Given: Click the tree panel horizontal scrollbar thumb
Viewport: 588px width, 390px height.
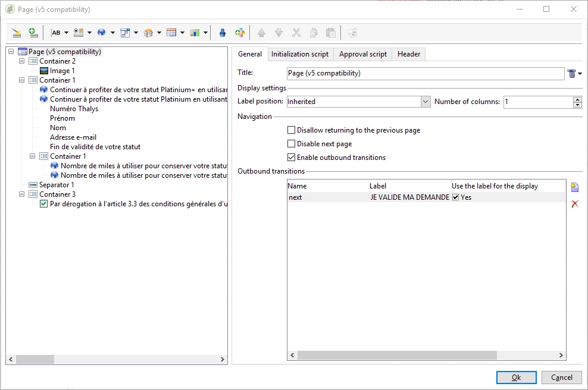Looking at the screenshot, I should click(35, 359).
